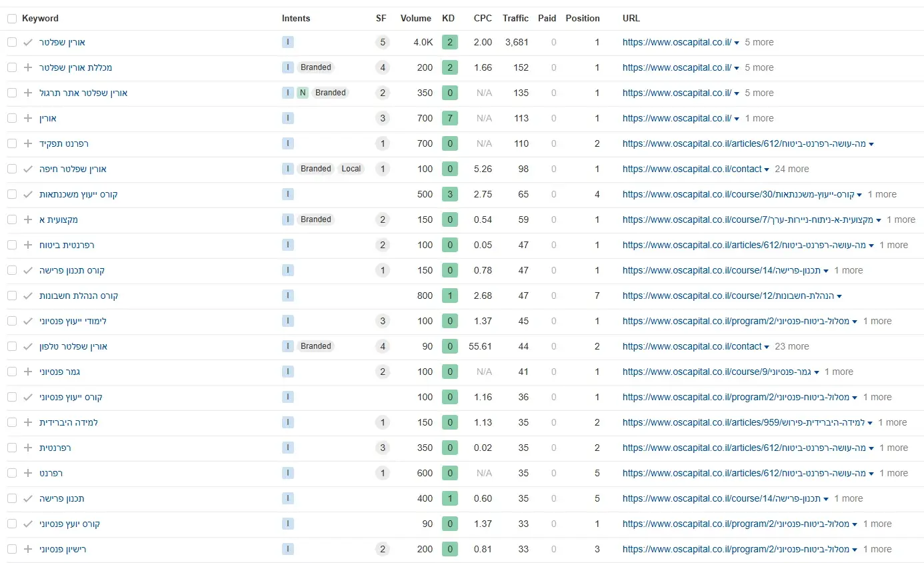Click the checkmark icon beside קורס ייעוץ משכנתאות
924x563 pixels.
point(27,194)
